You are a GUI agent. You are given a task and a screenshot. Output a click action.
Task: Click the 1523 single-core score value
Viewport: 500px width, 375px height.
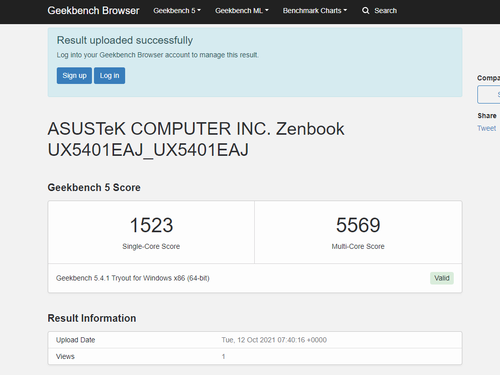tap(151, 225)
